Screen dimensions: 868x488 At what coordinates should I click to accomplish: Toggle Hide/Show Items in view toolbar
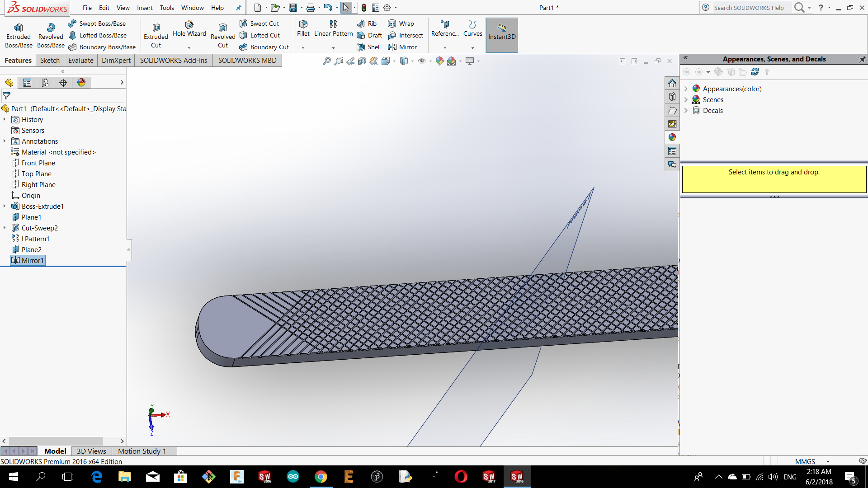point(421,61)
